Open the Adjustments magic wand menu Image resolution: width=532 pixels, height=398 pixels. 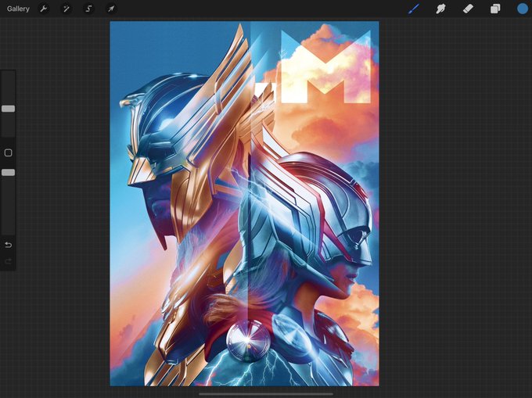point(66,9)
